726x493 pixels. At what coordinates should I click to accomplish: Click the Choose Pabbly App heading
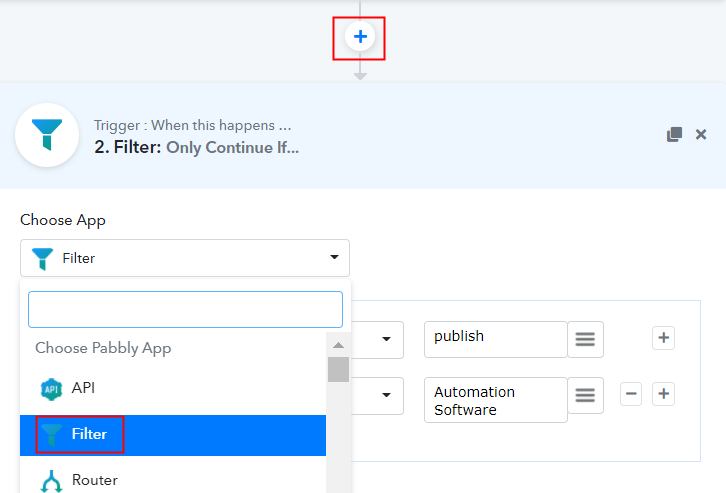pos(103,348)
